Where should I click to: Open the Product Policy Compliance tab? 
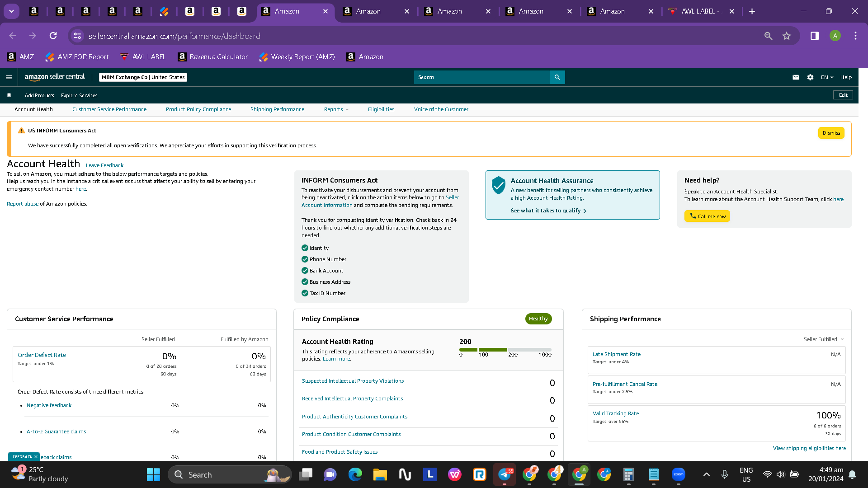[198, 109]
